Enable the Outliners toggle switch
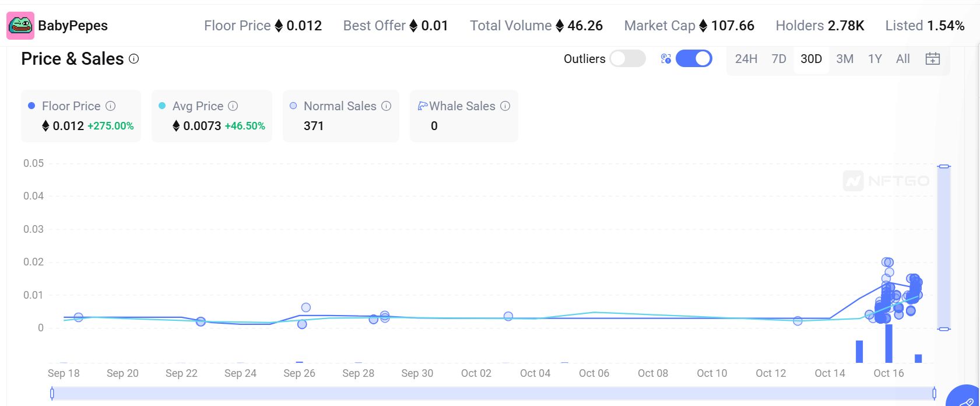 pos(627,59)
